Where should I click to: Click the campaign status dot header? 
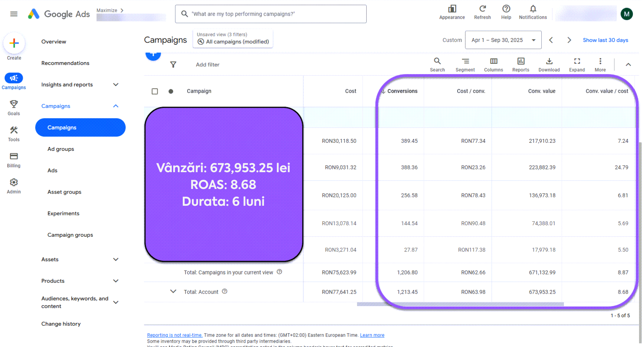pyautogui.click(x=171, y=91)
